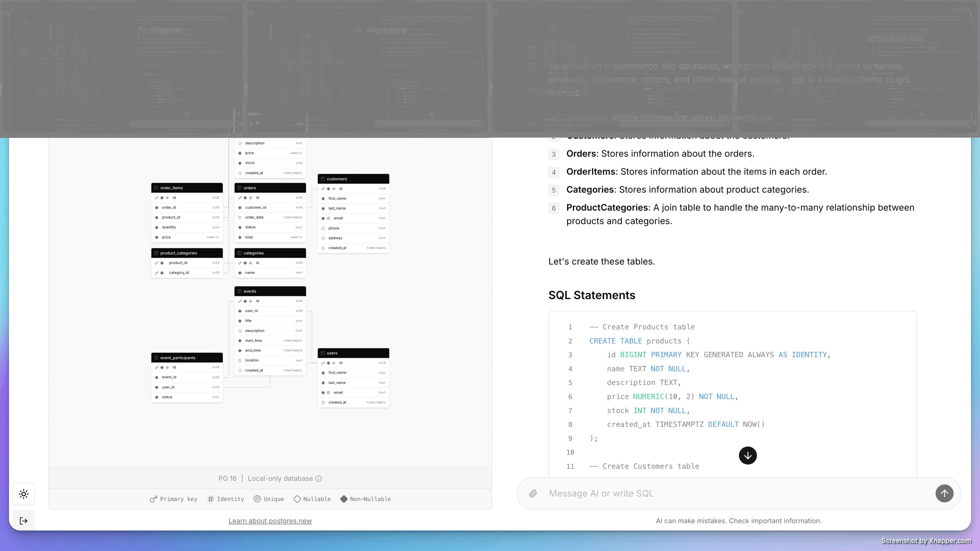
Task: Toggle the light/dark theme sun icon
Action: (x=24, y=494)
